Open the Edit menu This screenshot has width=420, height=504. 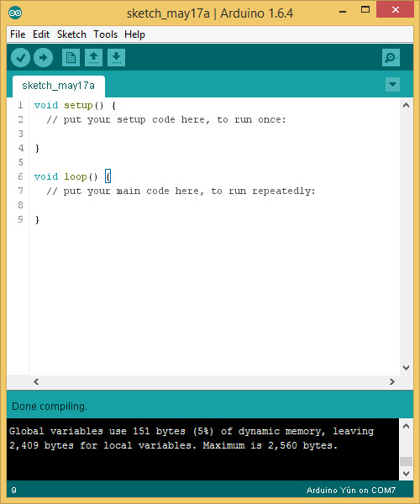point(41,34)
